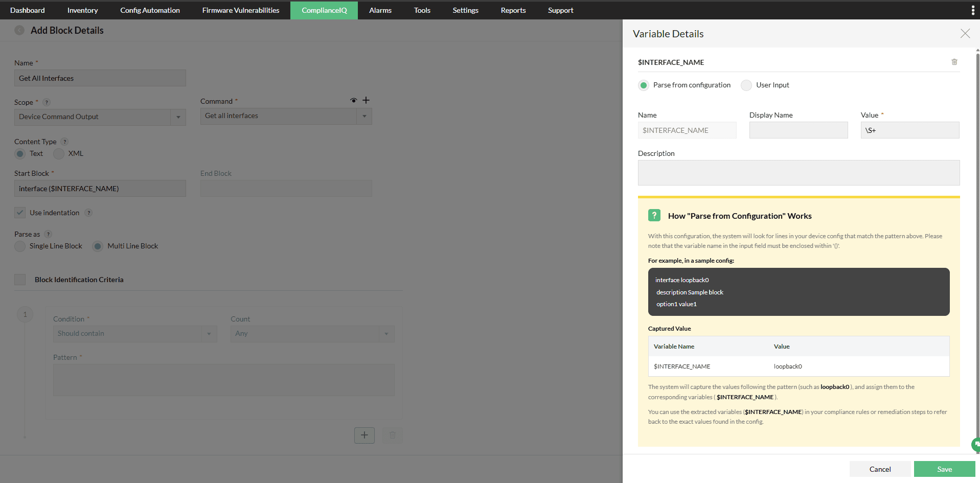Viewport: 980px width, 483px height.
Task: Add a new command with the plus icon
Action: click(x=366, y=100)
